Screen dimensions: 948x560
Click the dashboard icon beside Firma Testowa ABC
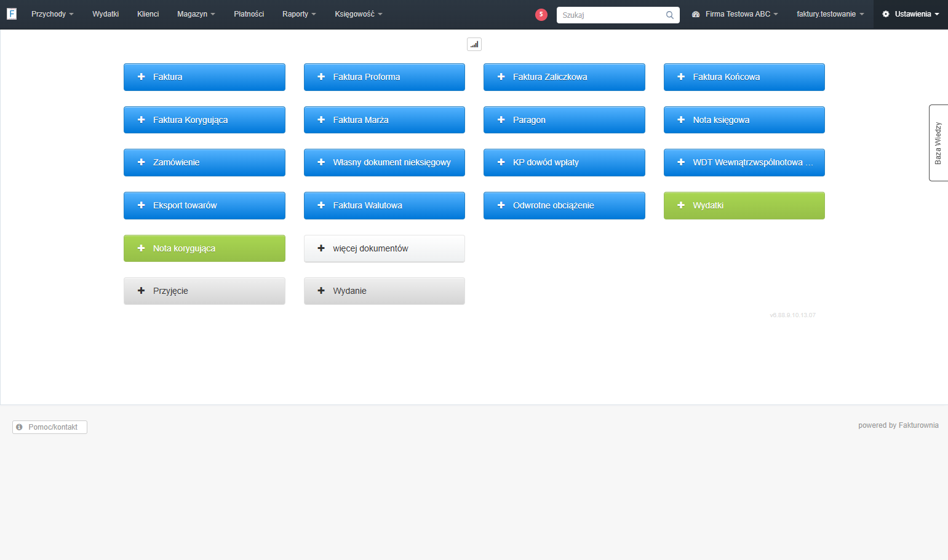(x=696, y=14)
